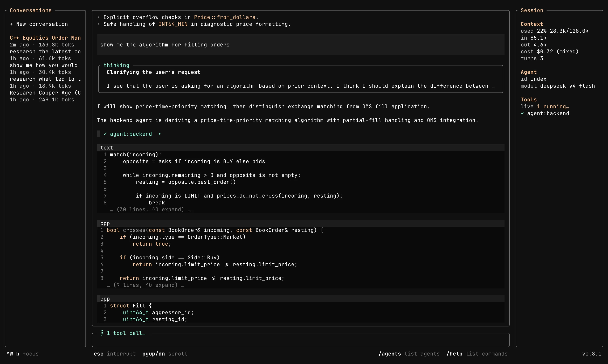Click the '2m ago · 163.8k toks' metadata
Viewport: 608px width, 364px height.
pos(42,45)
